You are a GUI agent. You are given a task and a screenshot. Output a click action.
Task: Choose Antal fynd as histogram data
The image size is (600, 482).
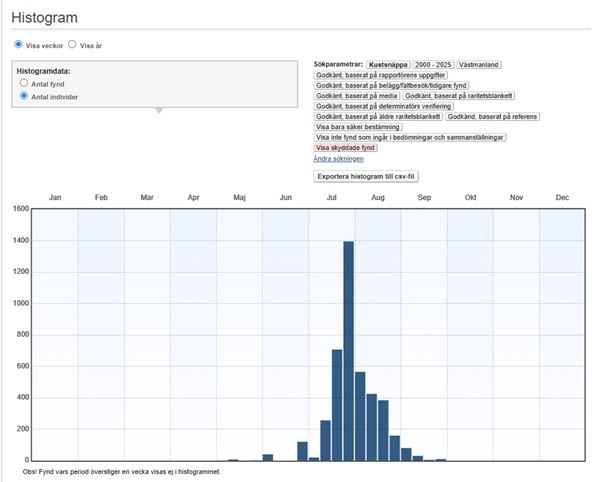[x=24, y=84]
